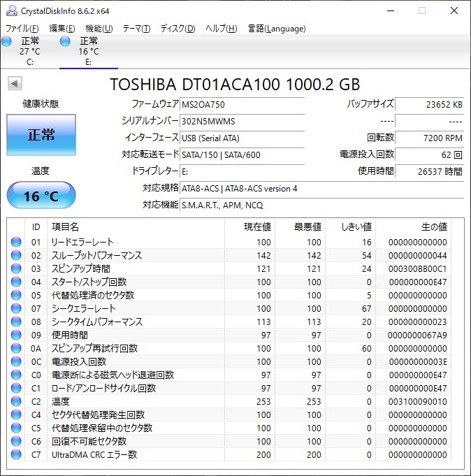Click raw value 000300BB00C1
The image size is (471, 476).
pos(418,269)
